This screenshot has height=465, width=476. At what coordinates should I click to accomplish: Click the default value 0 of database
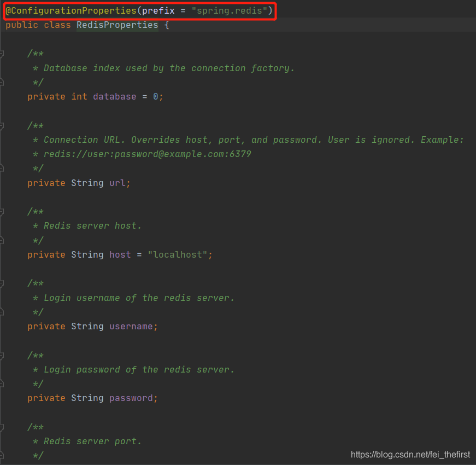click(x=155, y=97)
